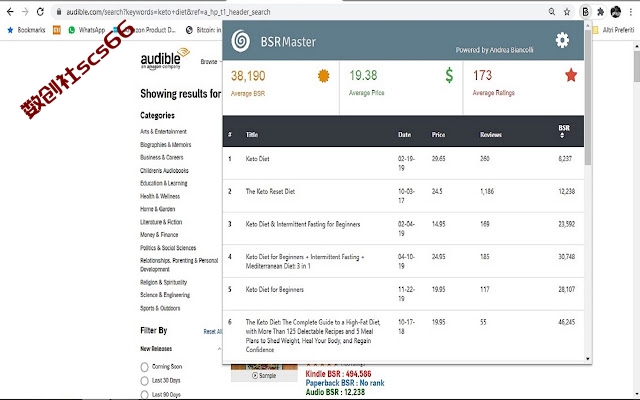640x400 pixels.
Task: Click the 1,186 reviews cell
Action: click(x=487, y=191)
